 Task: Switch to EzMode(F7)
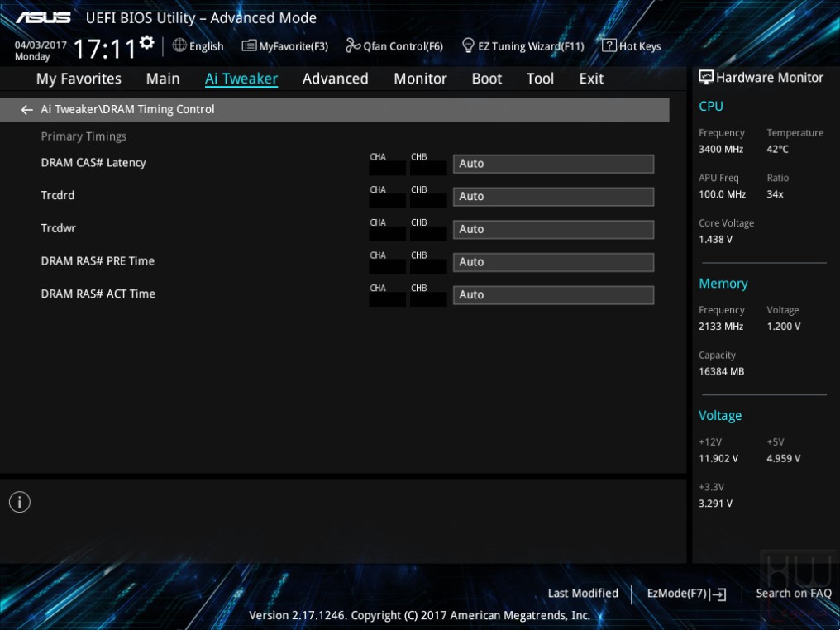(x=677, y=593)
